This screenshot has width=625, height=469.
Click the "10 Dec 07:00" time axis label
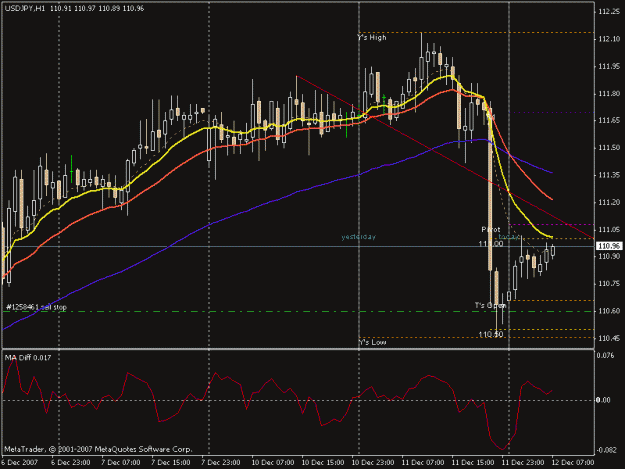pyautogui.click(x=273, y=463)
